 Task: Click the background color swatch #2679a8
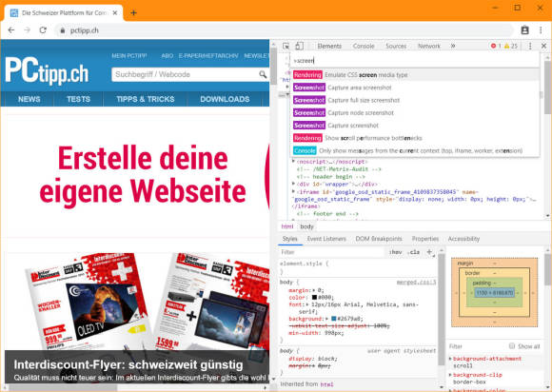333,319
